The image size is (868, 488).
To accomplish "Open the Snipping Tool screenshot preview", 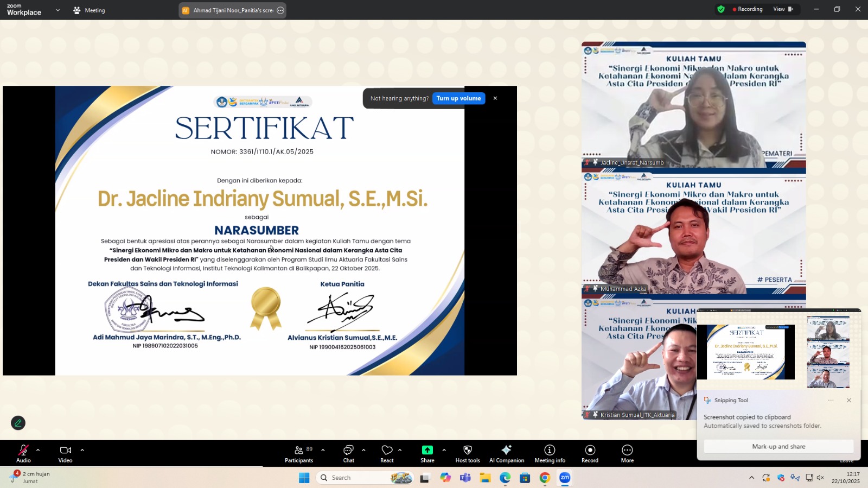I will [779, 350].
